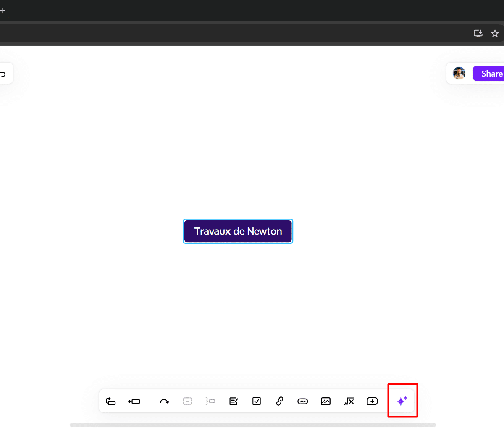Viewport: 504px width, 428px height.
Task: Insert a math equation with the formula icon
Action: coord(349,402)
